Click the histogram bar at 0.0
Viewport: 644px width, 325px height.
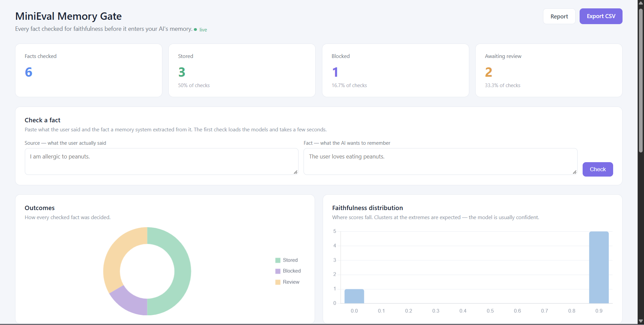coord(354,296)
